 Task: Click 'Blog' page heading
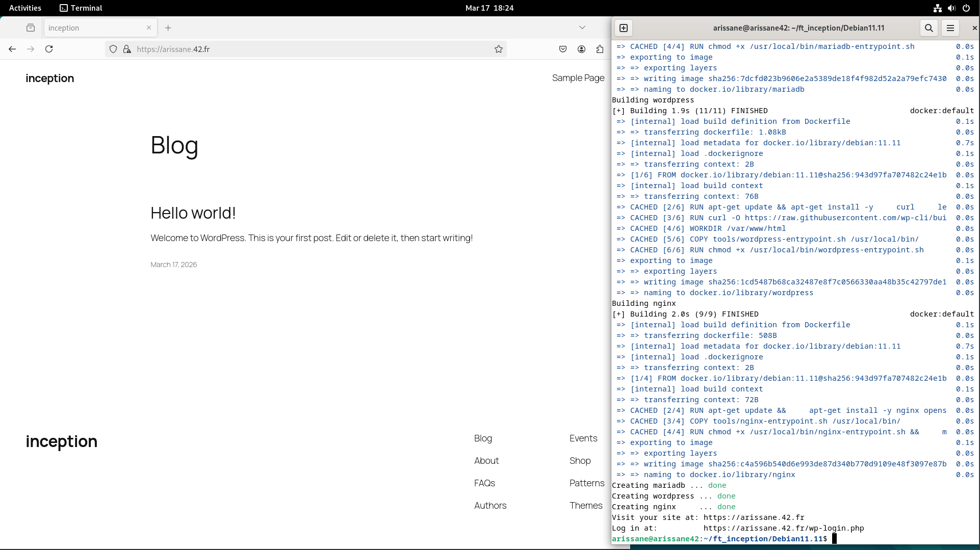click(174, 145)
